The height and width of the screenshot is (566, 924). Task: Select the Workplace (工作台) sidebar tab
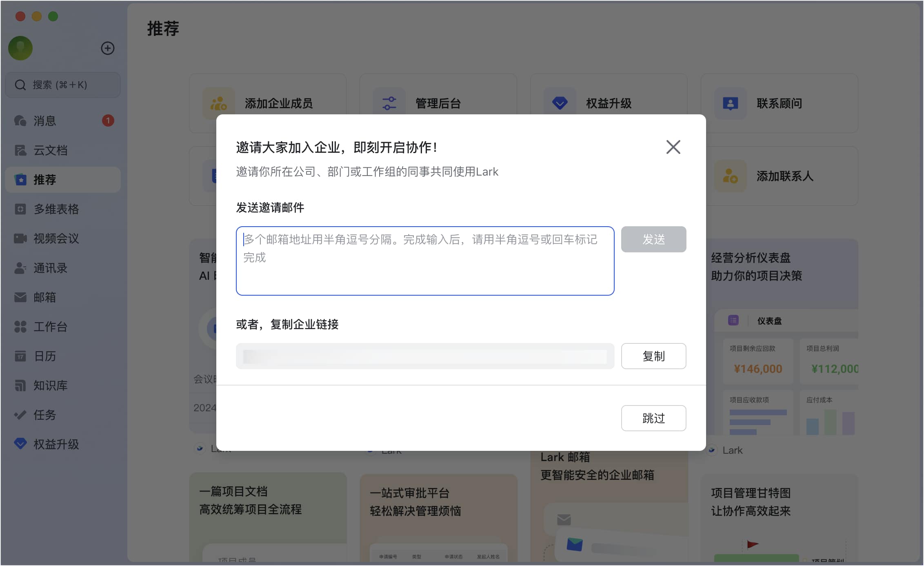(50, 327)
